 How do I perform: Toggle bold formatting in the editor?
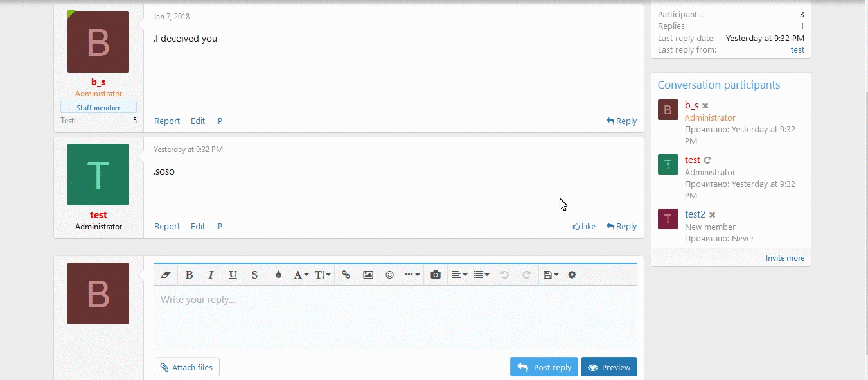pyautogui.click(x=190, y=275)
